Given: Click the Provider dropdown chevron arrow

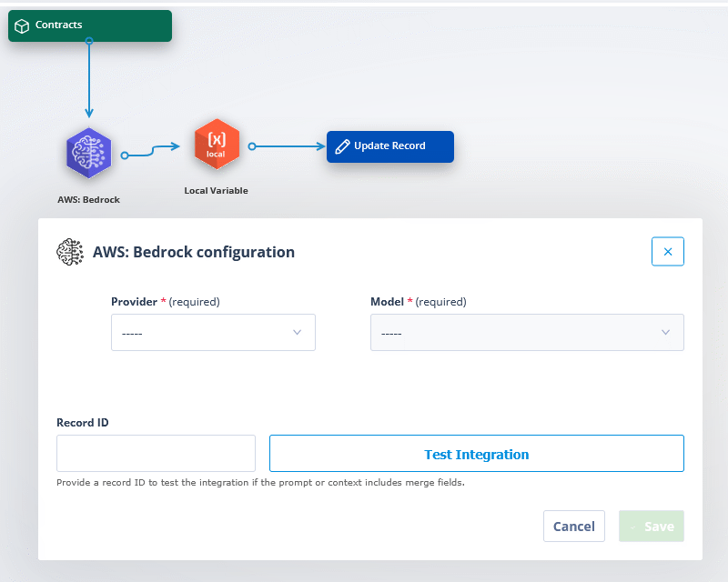Looking at the screenshot, I should click(x=298, y=332).
